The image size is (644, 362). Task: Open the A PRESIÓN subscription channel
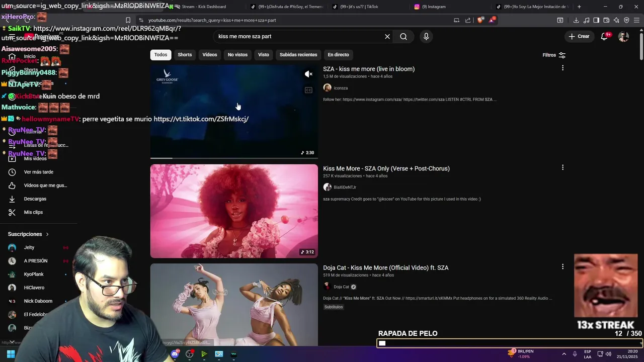[36, 261]
